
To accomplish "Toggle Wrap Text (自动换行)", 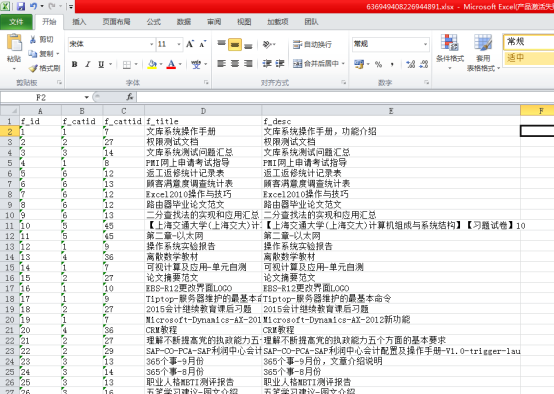I will tap(312, 44).
